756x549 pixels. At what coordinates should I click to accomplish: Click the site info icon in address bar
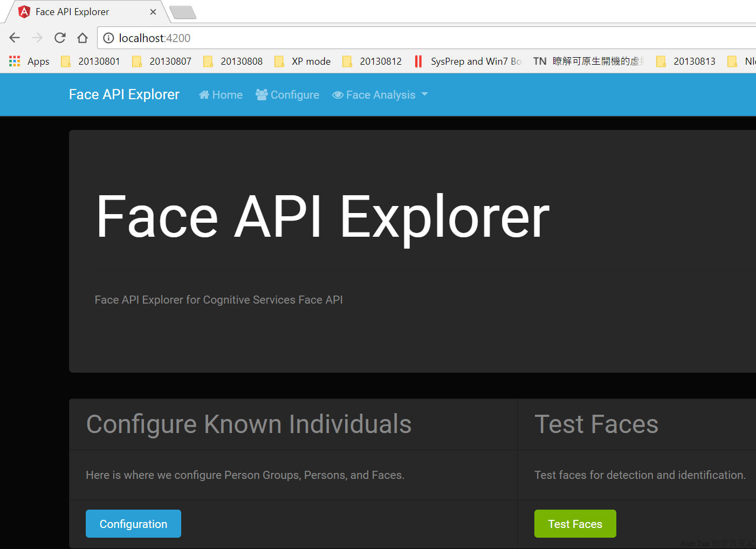pos(108,38)
